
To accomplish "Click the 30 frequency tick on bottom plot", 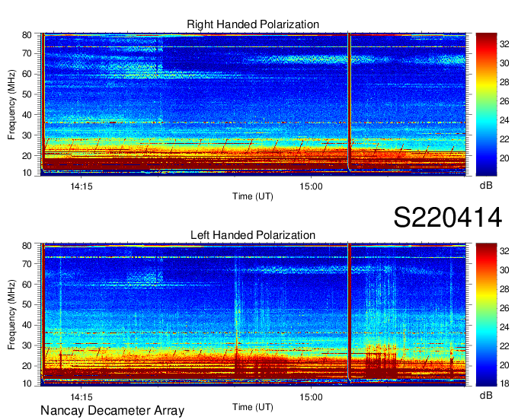I will tap(27, 345).
